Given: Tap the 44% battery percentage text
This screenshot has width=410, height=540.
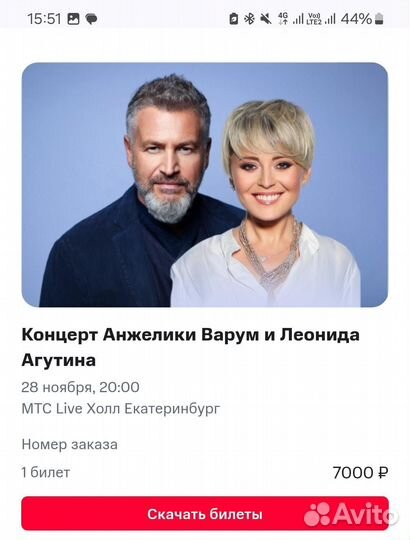Looking at the screenshot, I should point(356,19).
